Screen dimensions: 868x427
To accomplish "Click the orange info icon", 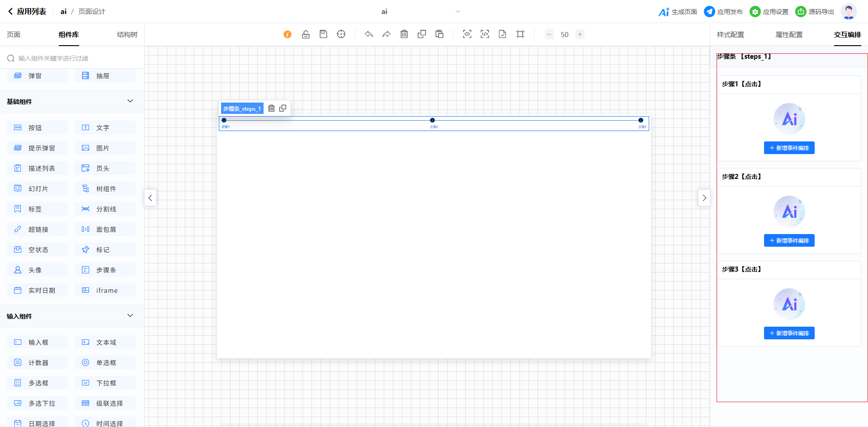I will coord(288,34).
